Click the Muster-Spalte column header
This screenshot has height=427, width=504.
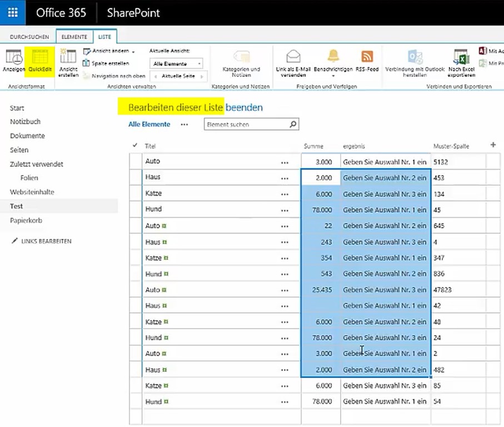pyautogui.click(x=451, y=146)
